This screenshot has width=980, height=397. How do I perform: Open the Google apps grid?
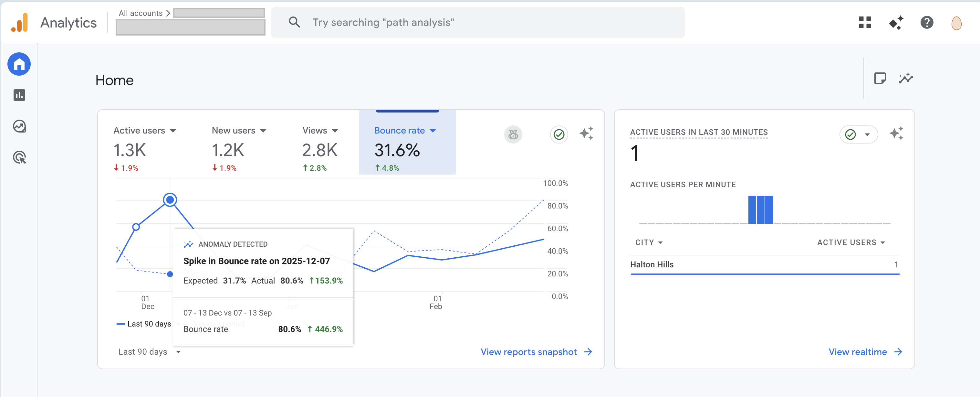[x=865, y=23]
